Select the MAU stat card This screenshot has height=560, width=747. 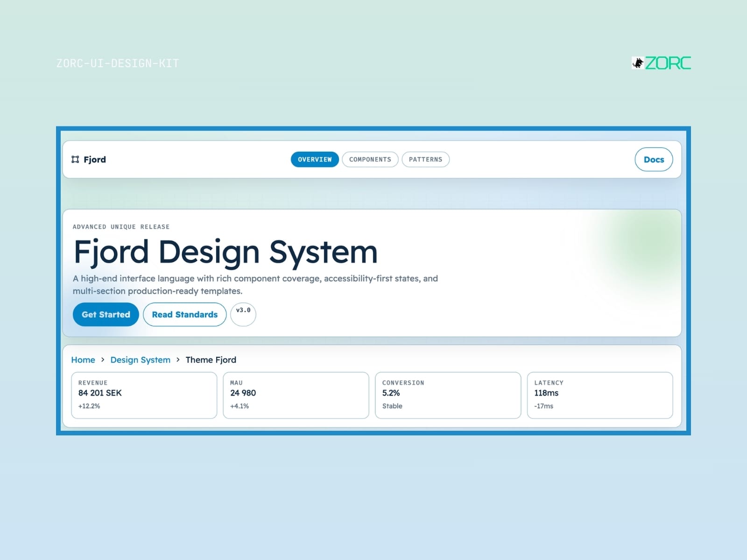[296, 395]
